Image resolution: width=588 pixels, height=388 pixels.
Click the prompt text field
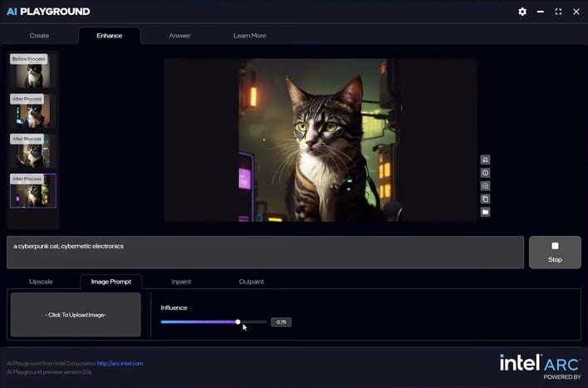(x=265, y=252)
